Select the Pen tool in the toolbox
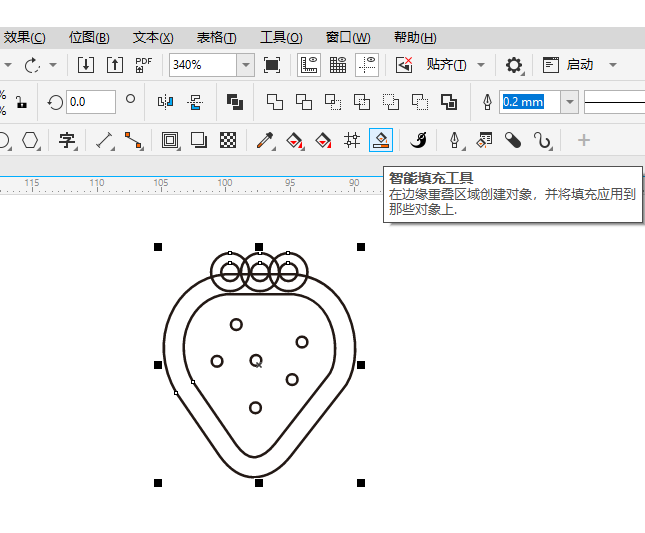Screen dimensions: 645x533 pos(455,141)
